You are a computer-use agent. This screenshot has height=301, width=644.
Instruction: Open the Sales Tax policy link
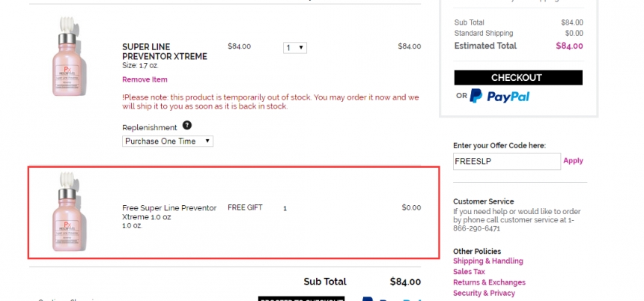(469, 272)
